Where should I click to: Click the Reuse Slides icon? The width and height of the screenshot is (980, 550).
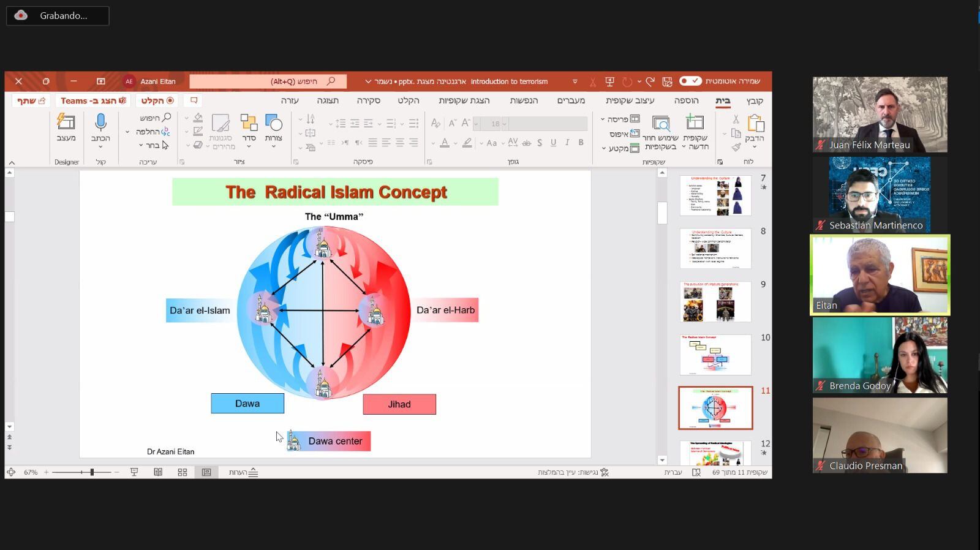pyautogui.click(x=660, y=125)
